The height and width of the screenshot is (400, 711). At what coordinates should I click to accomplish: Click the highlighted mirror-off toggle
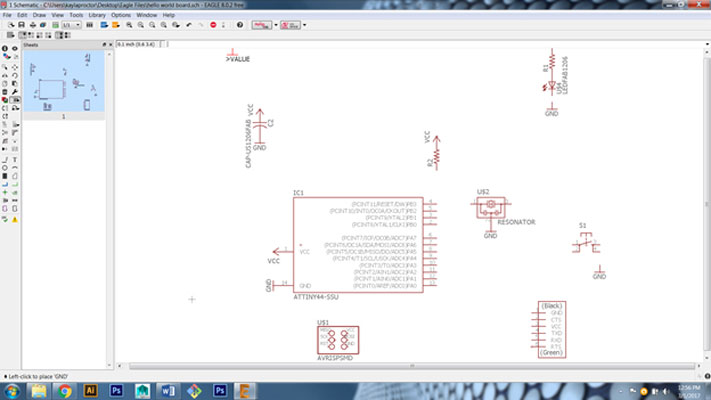click(59, 35)
